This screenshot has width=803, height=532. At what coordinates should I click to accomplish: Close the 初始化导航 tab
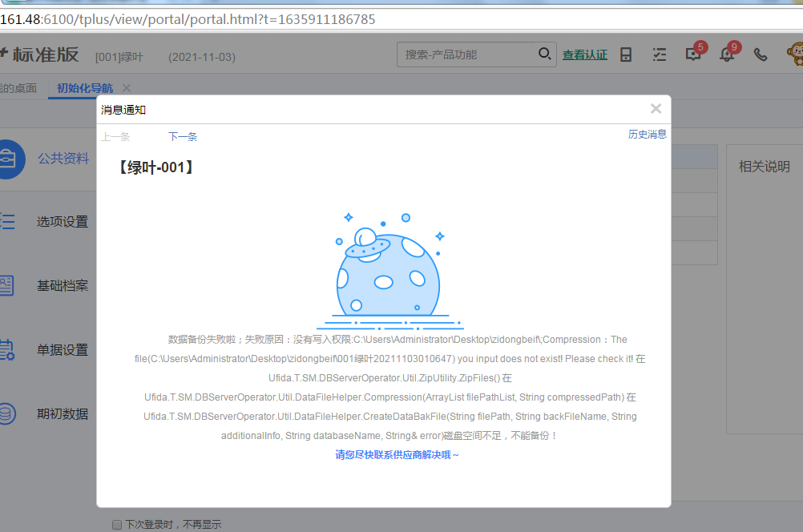coord(127,88)
